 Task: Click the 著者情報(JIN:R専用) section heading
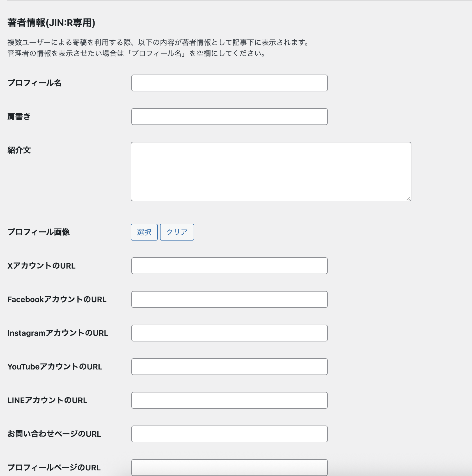pos(51,23)
